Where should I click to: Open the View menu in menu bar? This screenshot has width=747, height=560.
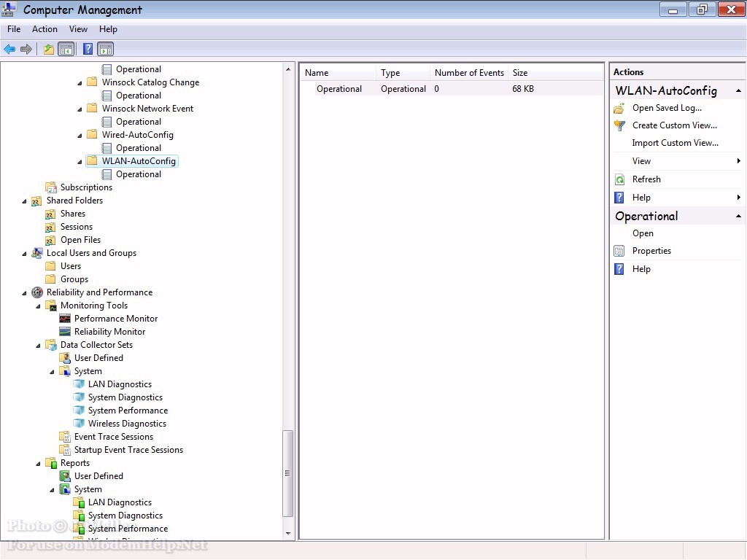coord(78,29)
